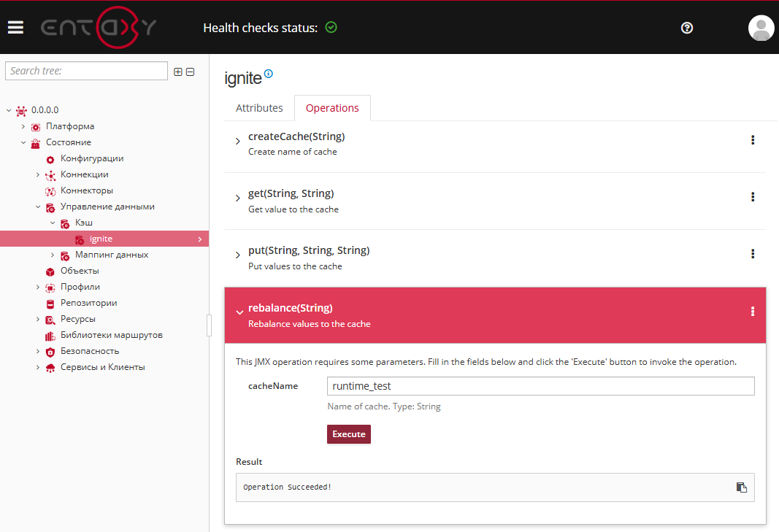Select Библиотеки маршрутов in the tree
The image size is (779, 532).
click(x=111, y=335)
